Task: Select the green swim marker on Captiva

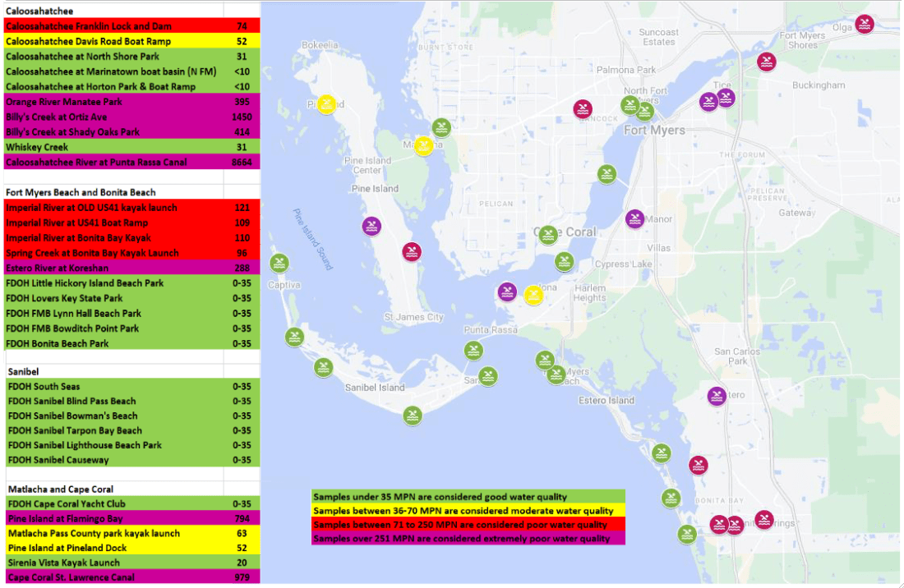Action: point(279,263)
